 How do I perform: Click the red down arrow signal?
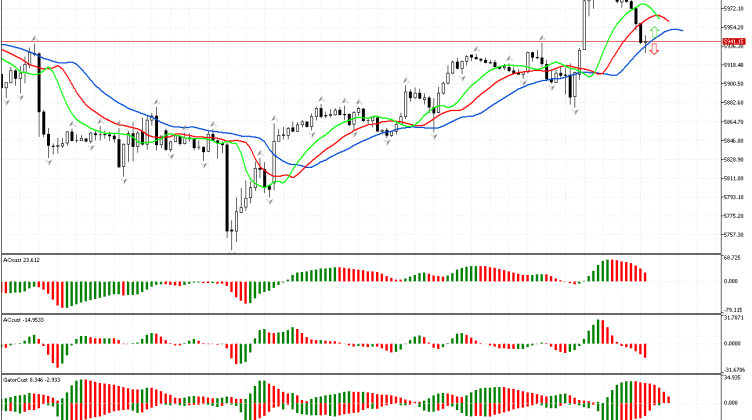coord(654,48)
